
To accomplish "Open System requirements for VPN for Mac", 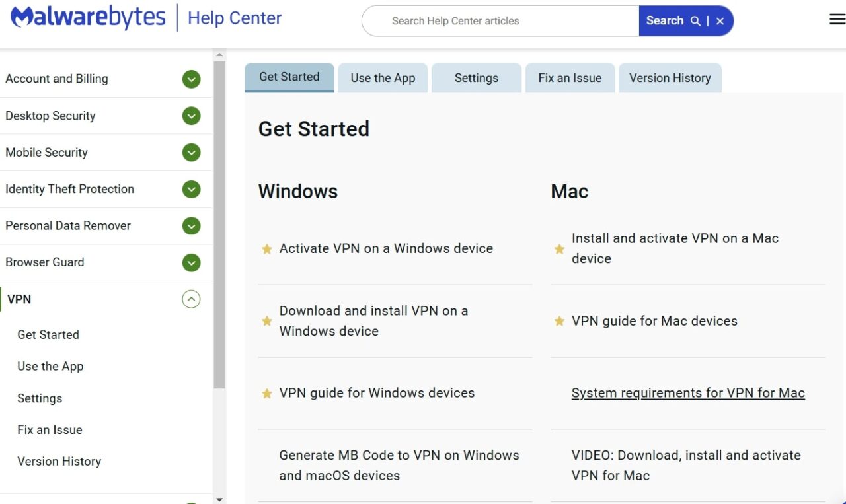I will pyautogui.click(x=687, y=393).
